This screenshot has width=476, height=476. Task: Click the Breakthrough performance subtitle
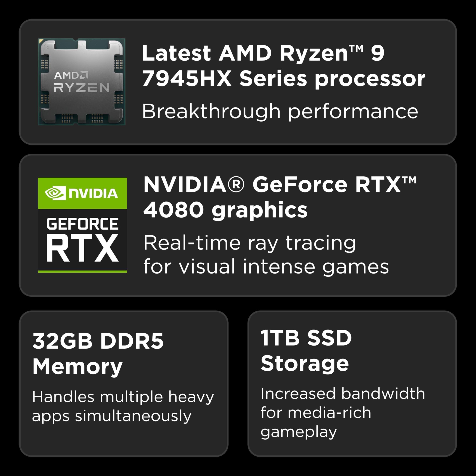tap(280, 111)
